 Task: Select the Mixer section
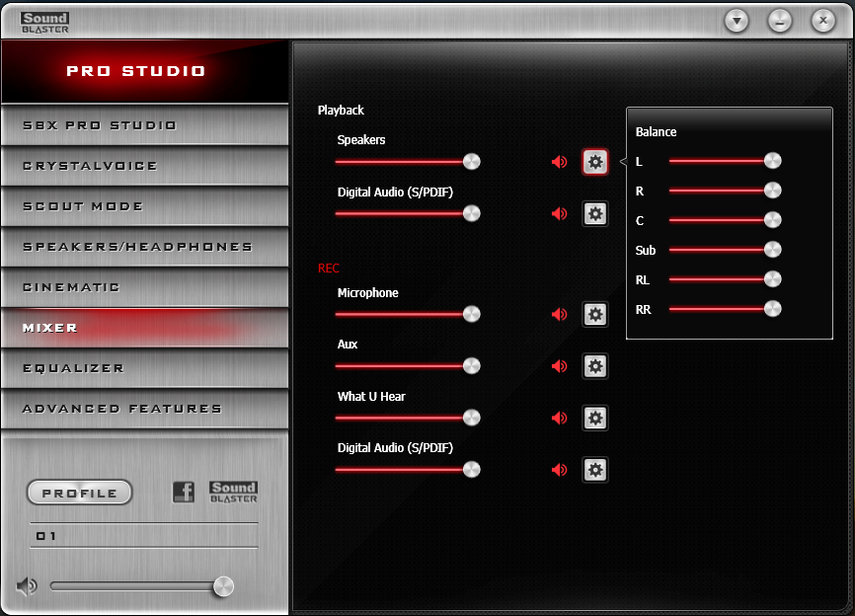pos(144,328)
